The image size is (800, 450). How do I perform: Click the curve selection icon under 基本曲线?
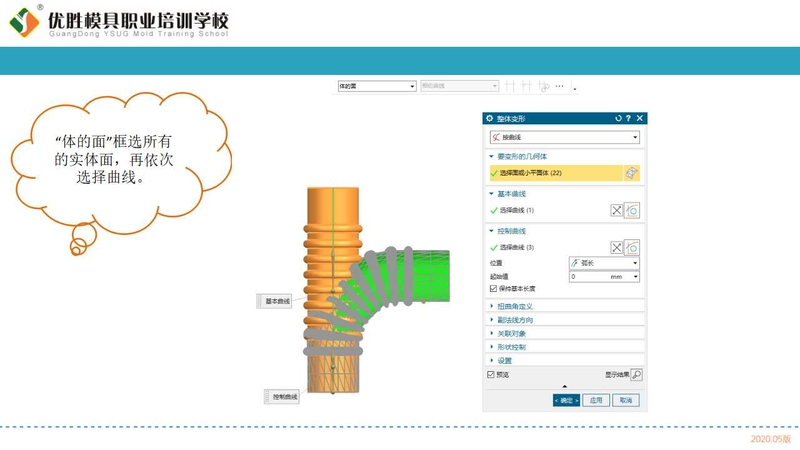click(632, 211)
